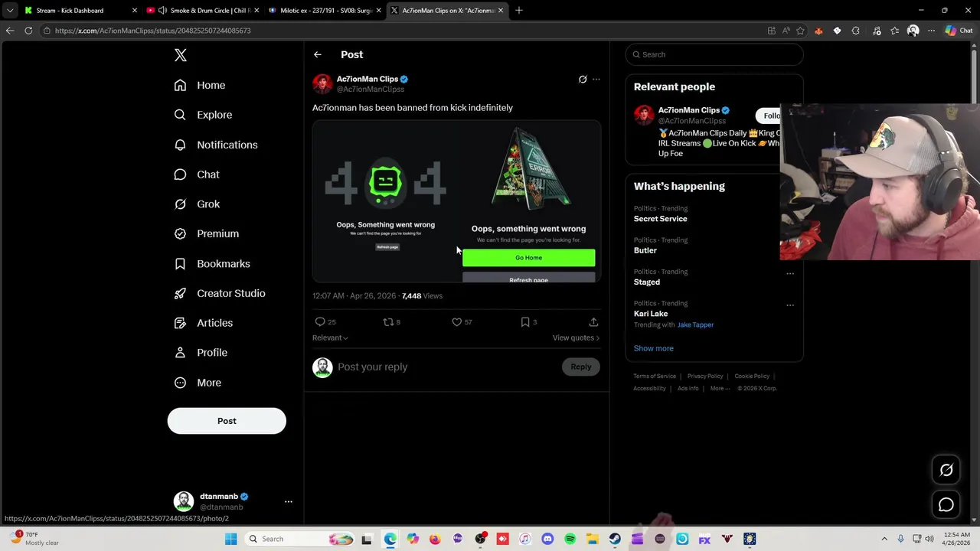
Task: Open the Secret Service trending topic
Action: click(x=660, y=219)
